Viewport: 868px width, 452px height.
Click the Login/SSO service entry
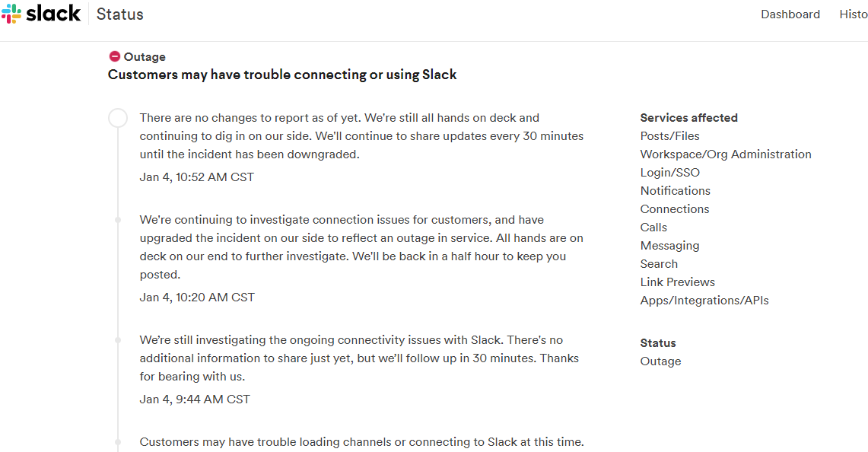pyautogui.click(x=669, y=173)
